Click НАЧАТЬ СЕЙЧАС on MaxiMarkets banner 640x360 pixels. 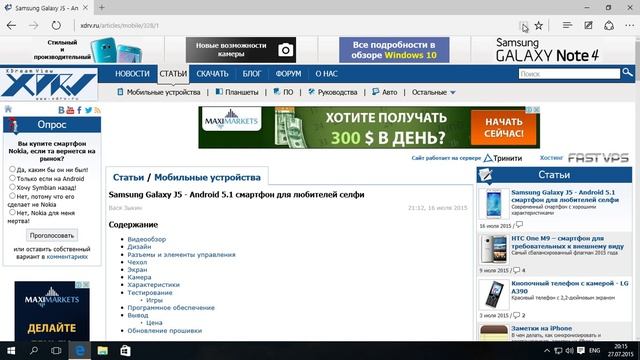(504, 127)
